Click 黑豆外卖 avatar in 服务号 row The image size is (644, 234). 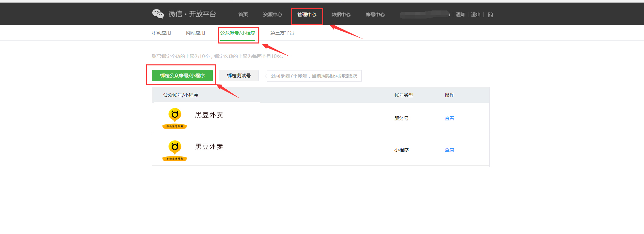pos(175,118)
